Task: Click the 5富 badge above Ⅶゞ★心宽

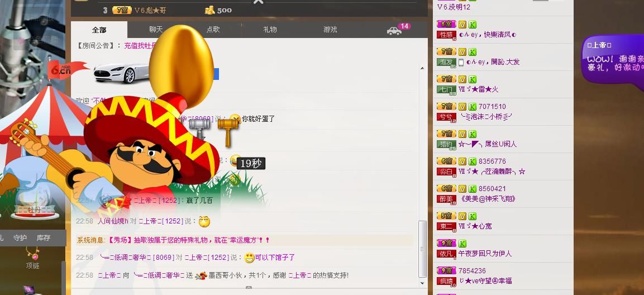Action: pyautogui.click(x=446, y=216)
